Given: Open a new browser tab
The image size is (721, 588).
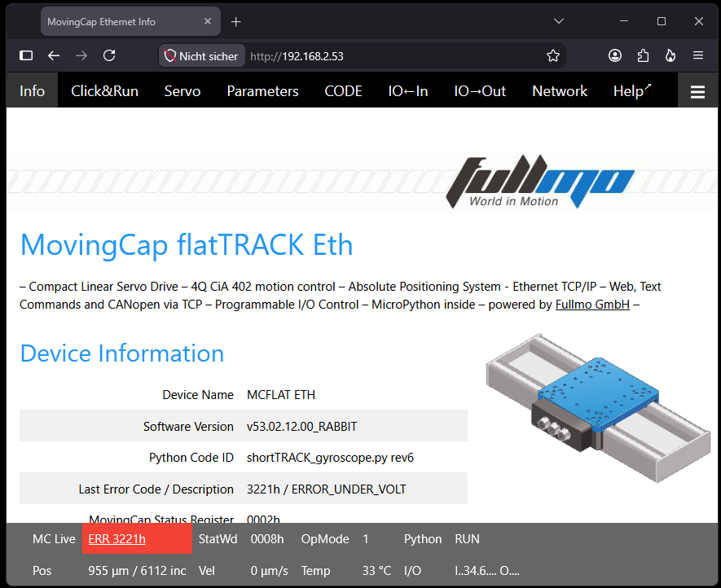Looking at the screenshot, I should [236, 22].
